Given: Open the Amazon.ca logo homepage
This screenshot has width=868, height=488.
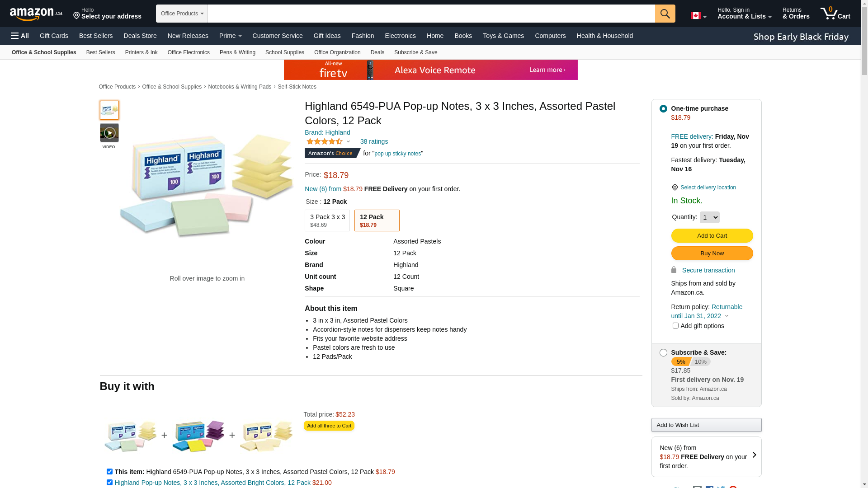Looking at the screenshot, I should [36, 14].
